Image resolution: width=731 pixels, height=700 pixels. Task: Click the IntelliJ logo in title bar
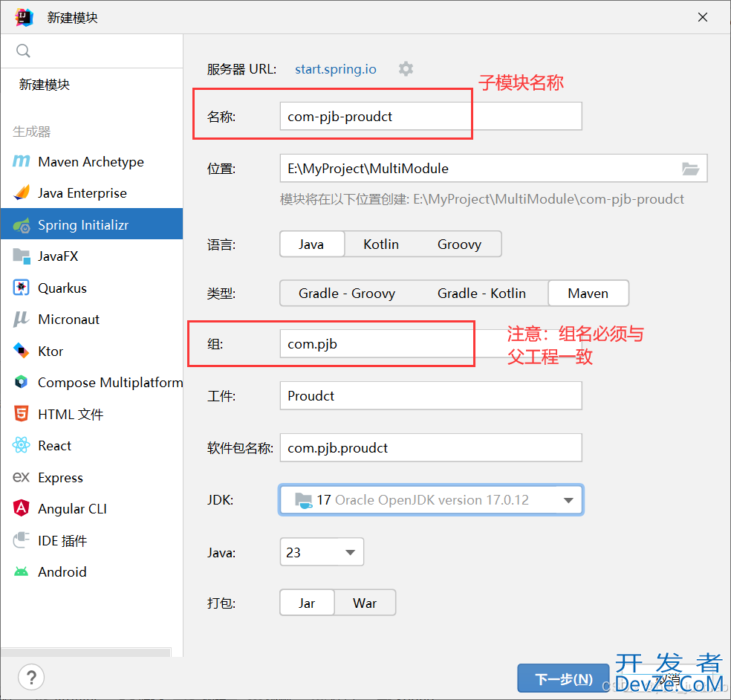24,17
